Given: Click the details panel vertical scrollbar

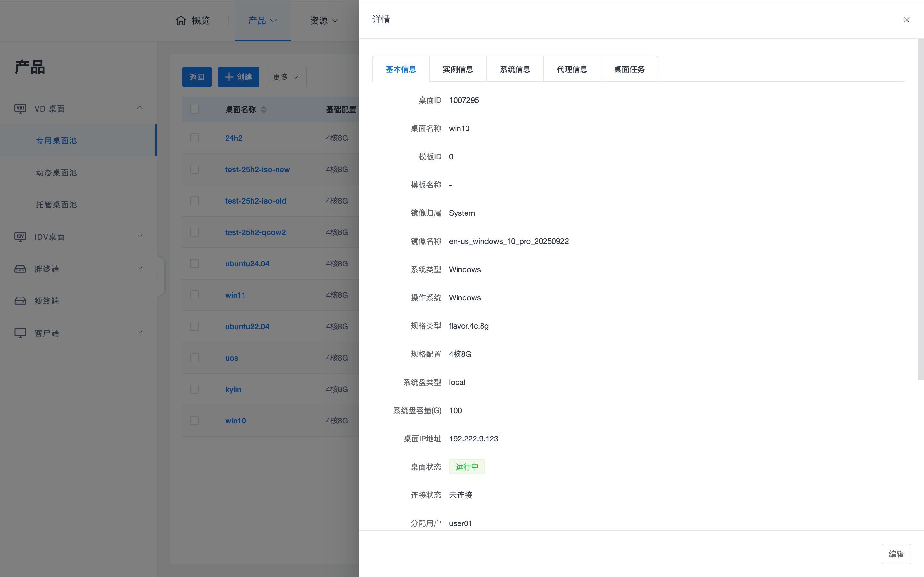Looking at the screenshot, I should pyautogui.click(x=920, y=209).
